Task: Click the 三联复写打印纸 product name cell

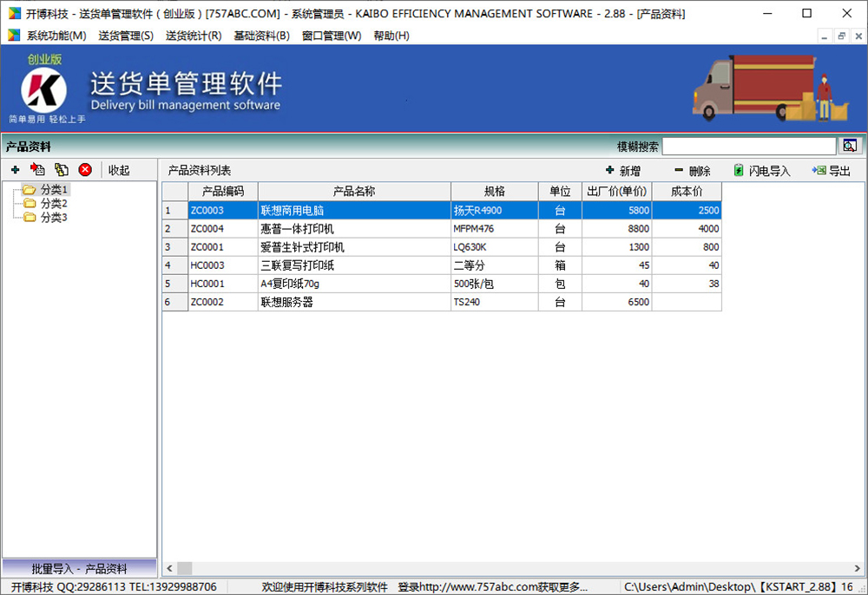Action: click(354, 265)
